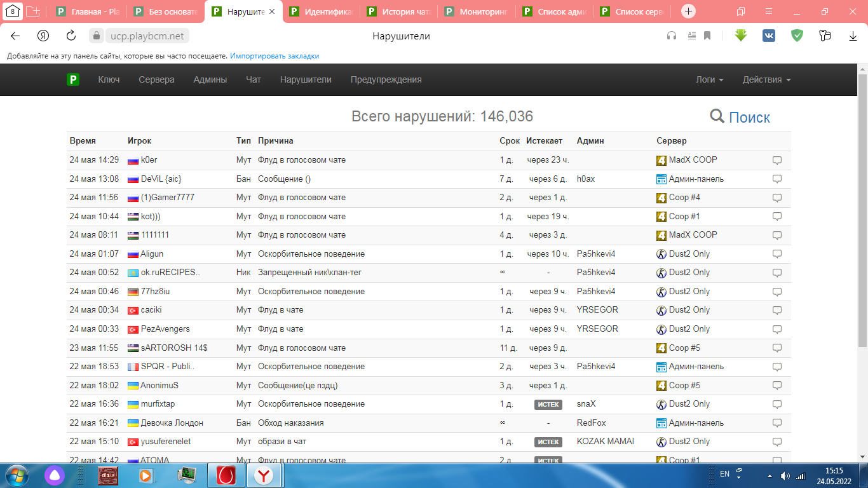Go back with browser back arrow

pyautogui.click(x=15, y=36)
